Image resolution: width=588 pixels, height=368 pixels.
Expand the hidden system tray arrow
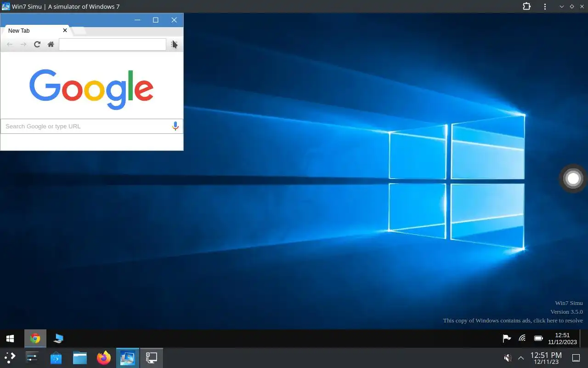(521, 358)
